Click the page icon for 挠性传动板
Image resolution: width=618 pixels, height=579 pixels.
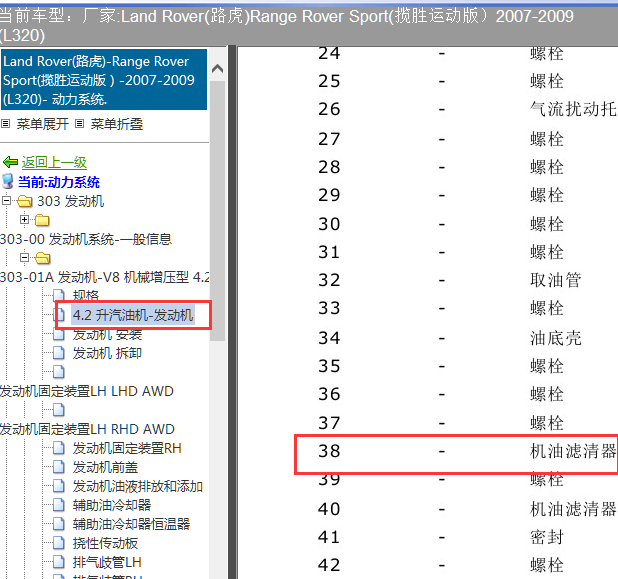point(59,543)
